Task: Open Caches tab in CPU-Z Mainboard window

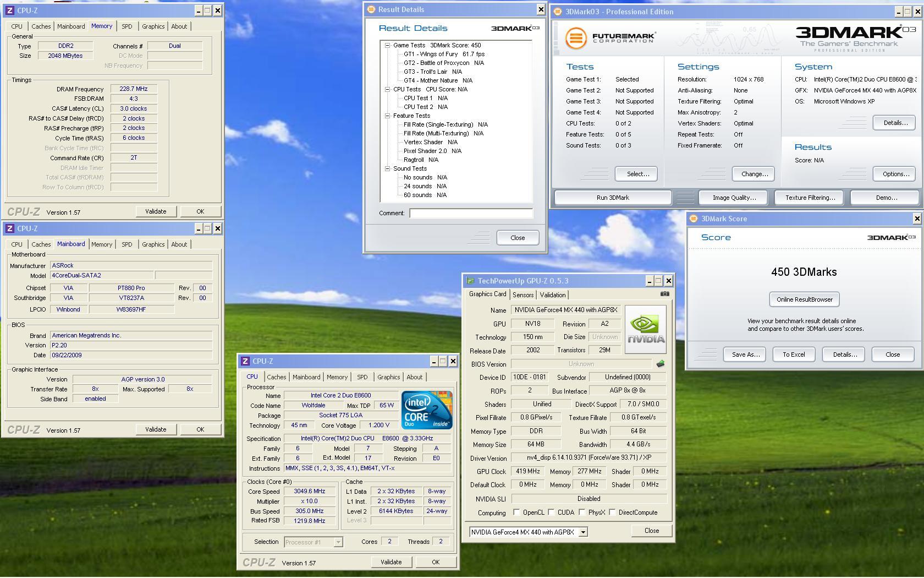Action: [41, 244]
